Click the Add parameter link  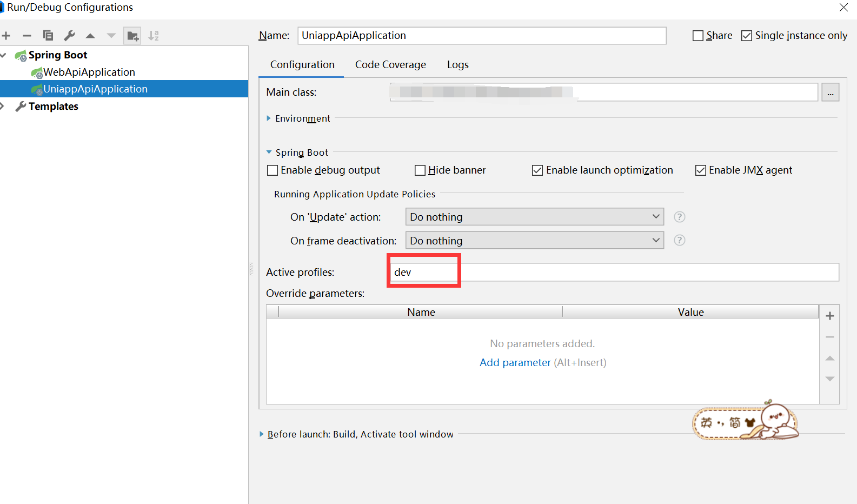click(515, 363)
